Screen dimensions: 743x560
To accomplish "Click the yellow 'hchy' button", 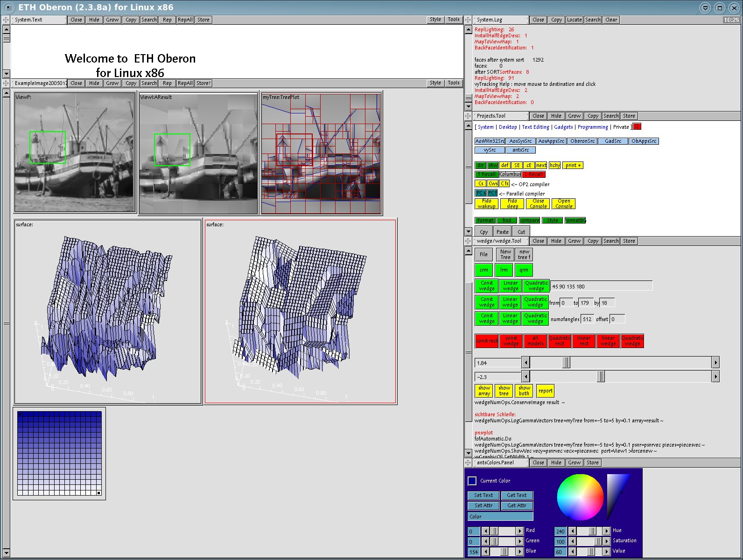I will [554, 165].
